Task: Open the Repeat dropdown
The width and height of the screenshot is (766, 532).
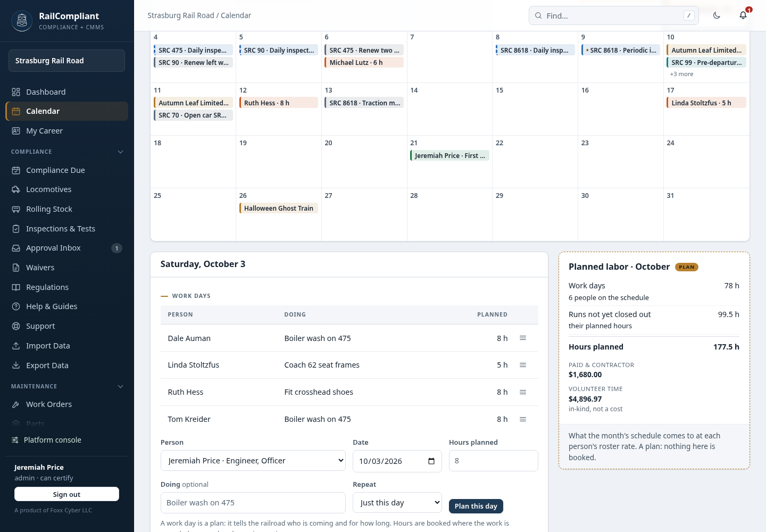Action: [x=397, y=502]
